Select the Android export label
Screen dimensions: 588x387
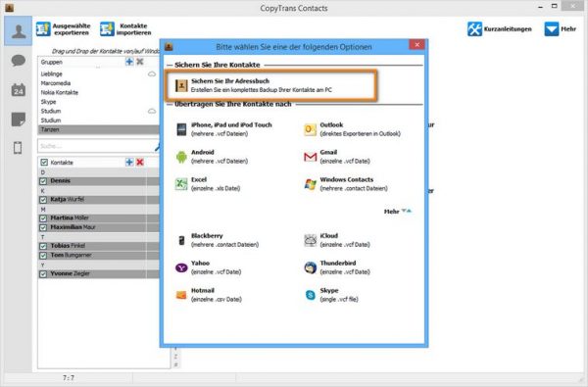[x=203, y=152]
